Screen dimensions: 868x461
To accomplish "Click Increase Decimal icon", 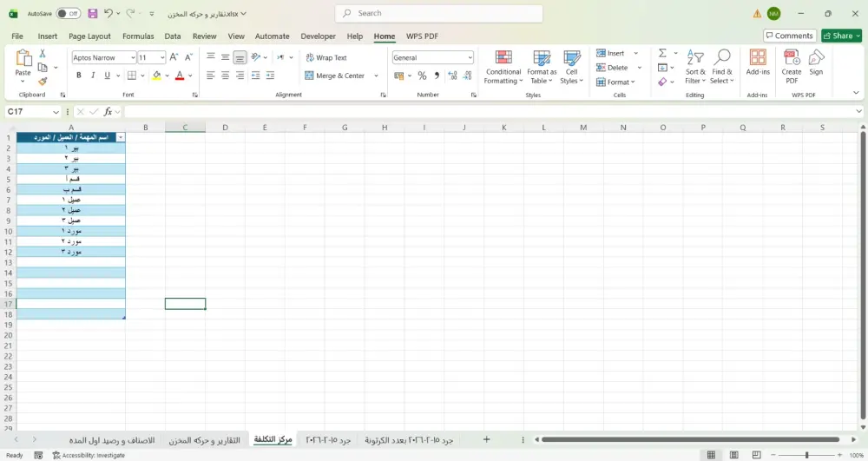I will point(452,76).
